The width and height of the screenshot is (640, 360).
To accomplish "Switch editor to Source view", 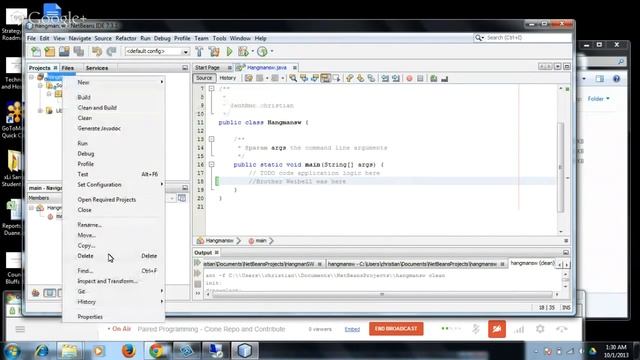I will pos(204,78).
